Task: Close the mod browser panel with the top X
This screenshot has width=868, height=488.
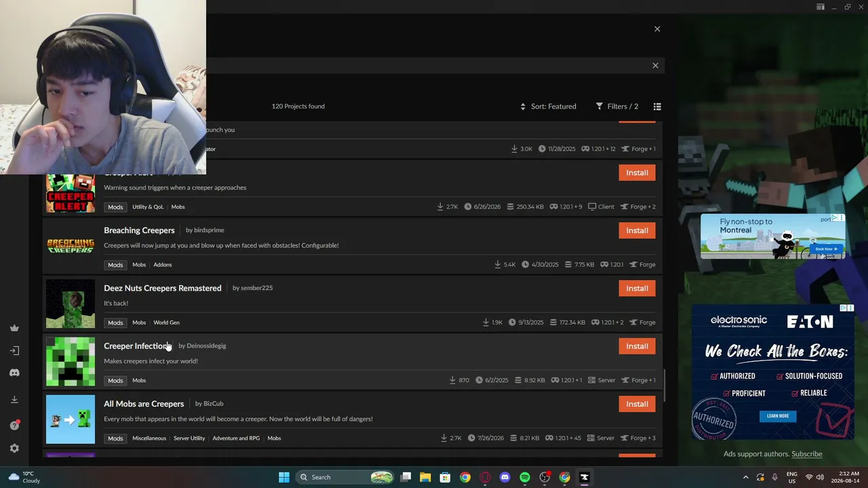Action: tap(657, 29)
